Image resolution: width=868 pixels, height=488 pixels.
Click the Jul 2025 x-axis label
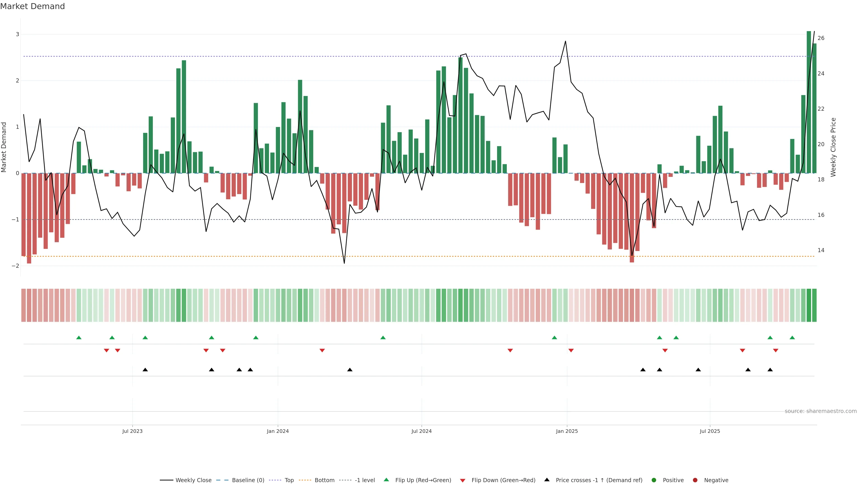(x=710, y=431)
